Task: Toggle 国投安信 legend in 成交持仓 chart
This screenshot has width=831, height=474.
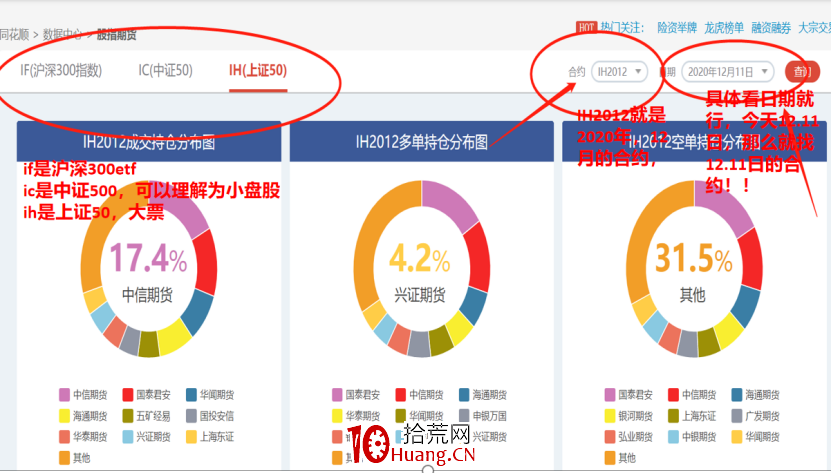Action: click(210, 416)
